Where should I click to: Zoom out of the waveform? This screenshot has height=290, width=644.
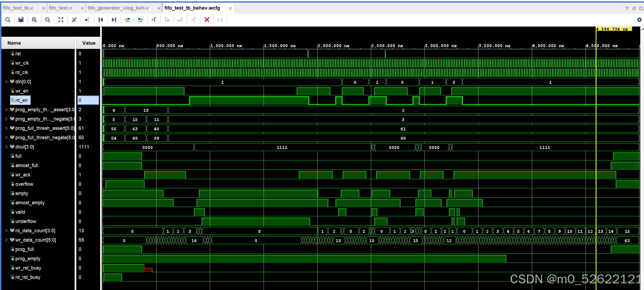pos(48,20)
